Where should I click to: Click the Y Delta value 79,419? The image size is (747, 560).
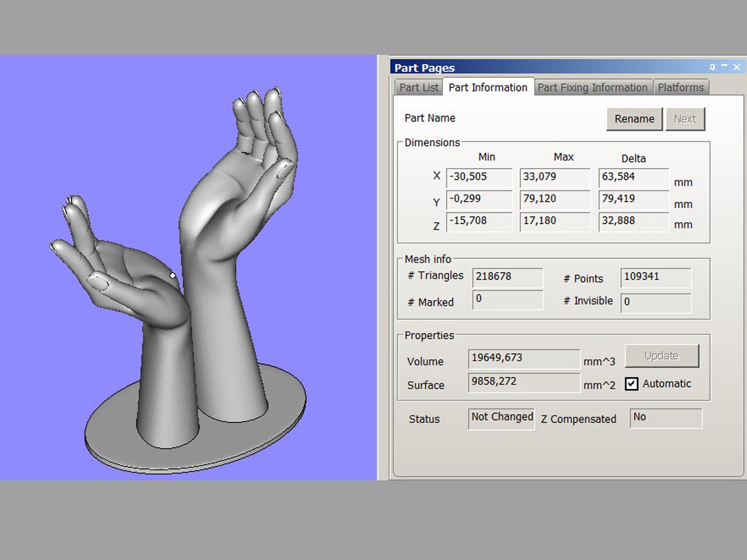pos(633,200)
